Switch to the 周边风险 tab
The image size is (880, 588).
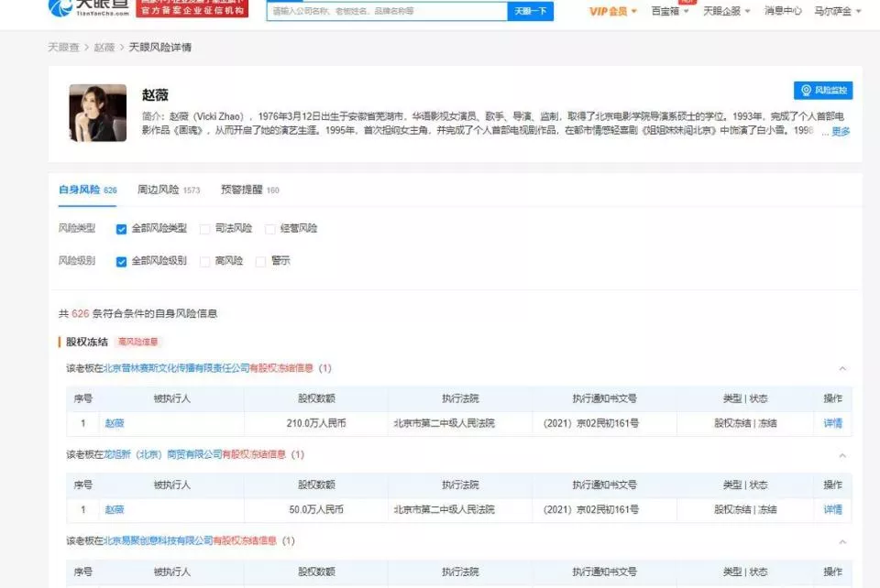click(169, 190)
